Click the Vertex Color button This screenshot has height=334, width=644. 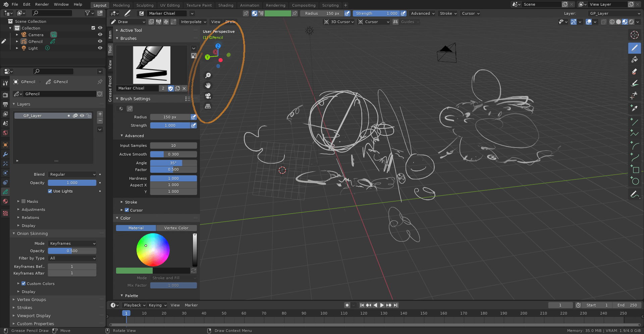click(x=176, y=228)
